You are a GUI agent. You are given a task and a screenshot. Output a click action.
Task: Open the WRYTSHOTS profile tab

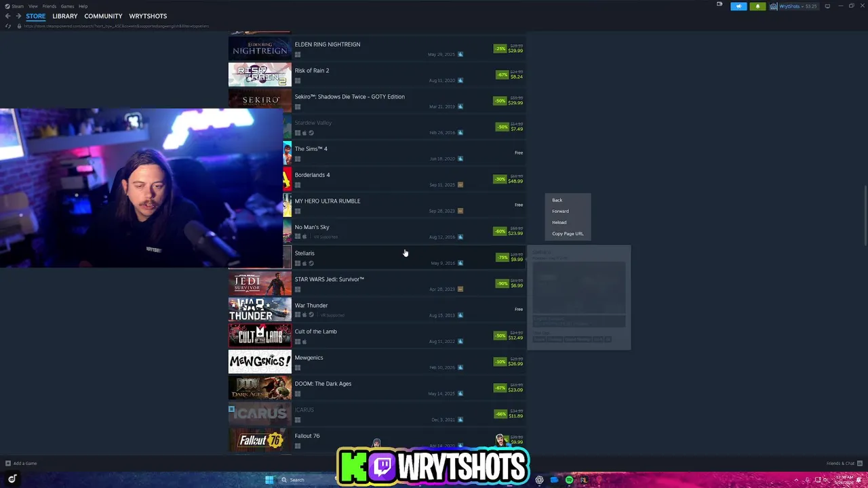coord(148,16)
